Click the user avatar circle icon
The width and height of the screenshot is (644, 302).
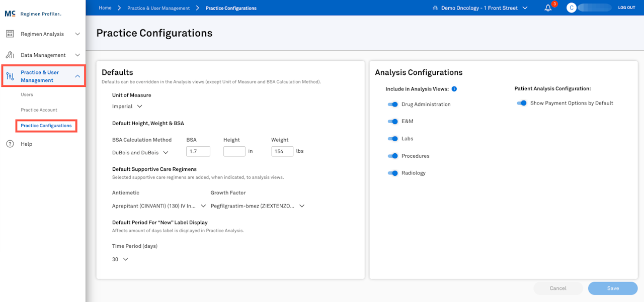pos(571,8)
